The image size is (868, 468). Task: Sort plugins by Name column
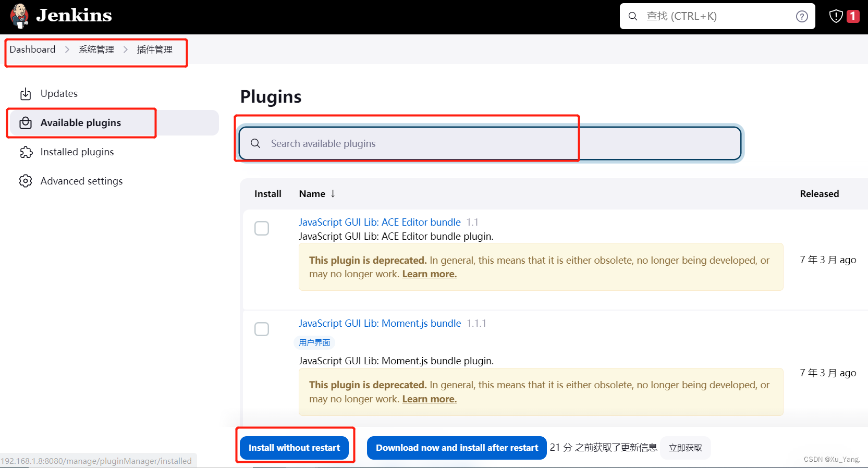click(x=312, y=194)
